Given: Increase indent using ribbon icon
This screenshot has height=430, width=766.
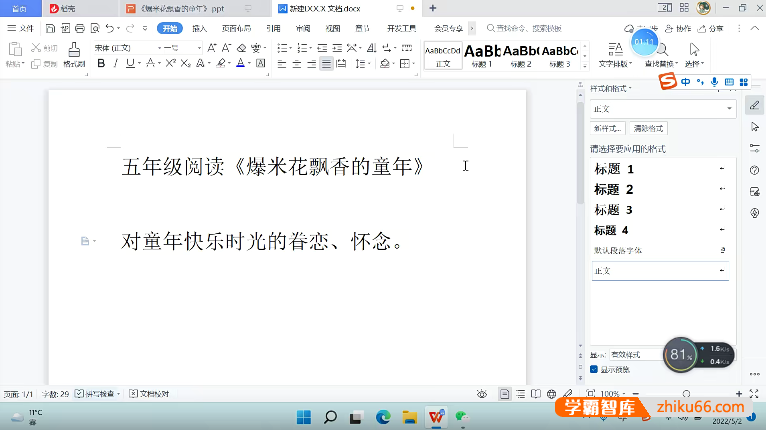Looking at the screenshot, I should click(337, 48).
